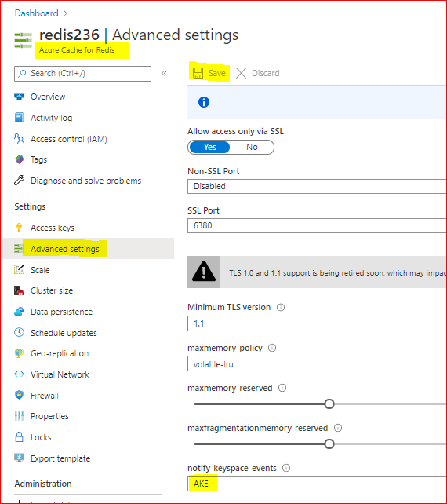Click the Geo-replication globe icon
Viewport: 447px width, 504px height.
19,353
